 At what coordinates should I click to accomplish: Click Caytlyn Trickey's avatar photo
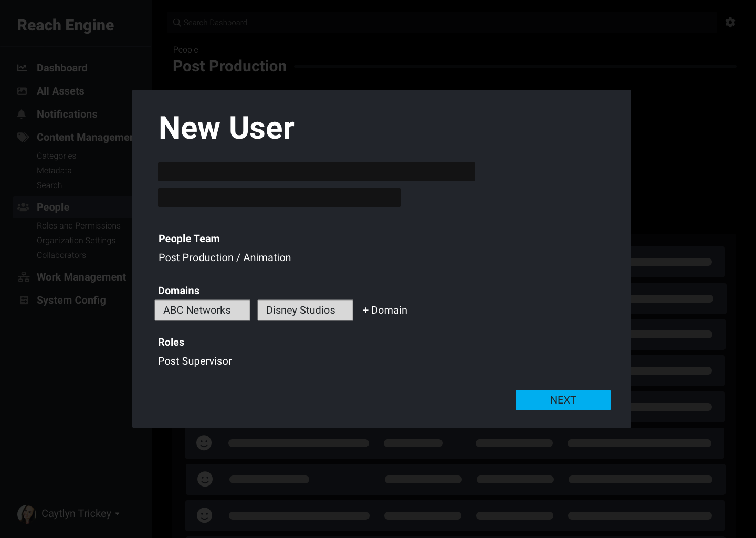tap(27, 514)
